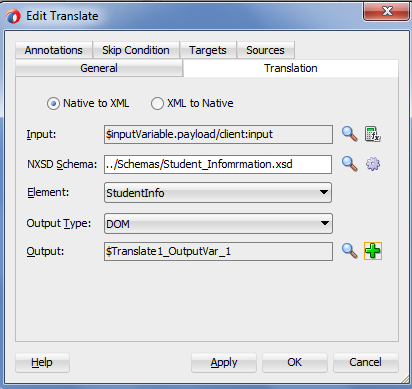Close the Edit Translate dialog
Screen dimensions: 412x389
click(387, 11)
